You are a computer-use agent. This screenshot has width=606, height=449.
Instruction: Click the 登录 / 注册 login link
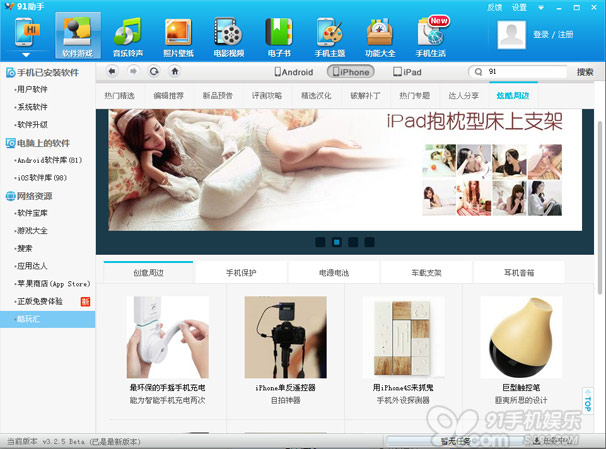click(554, 35)
